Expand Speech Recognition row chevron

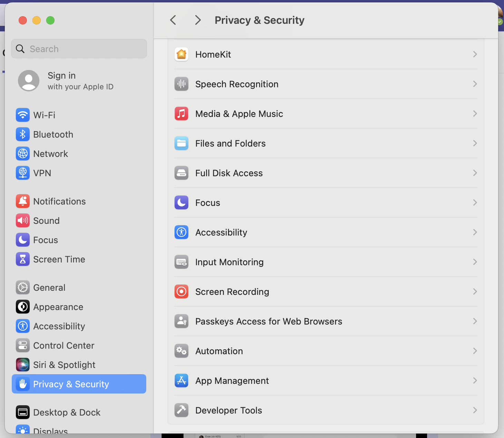tap(475, 84)
